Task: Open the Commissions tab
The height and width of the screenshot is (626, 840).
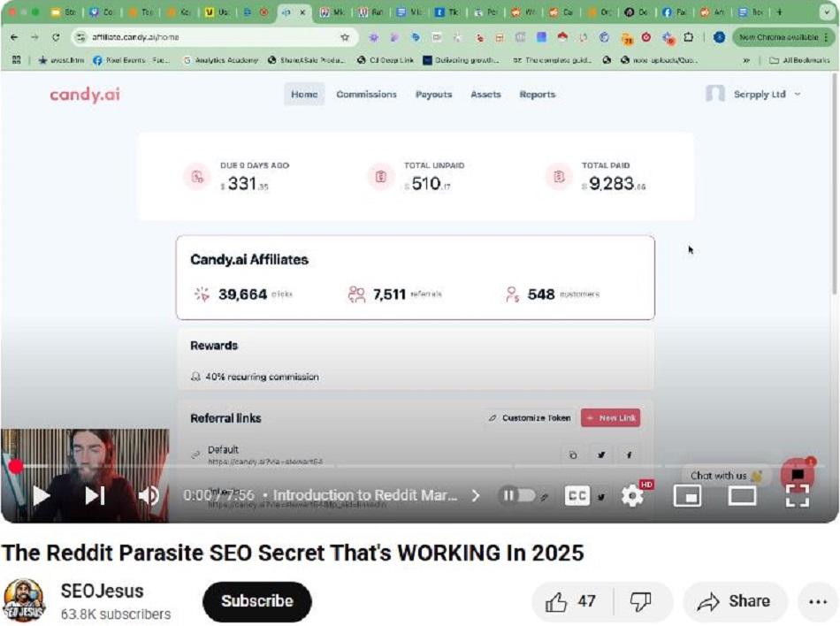Action: pyautogui.click(x=366, y=95)
